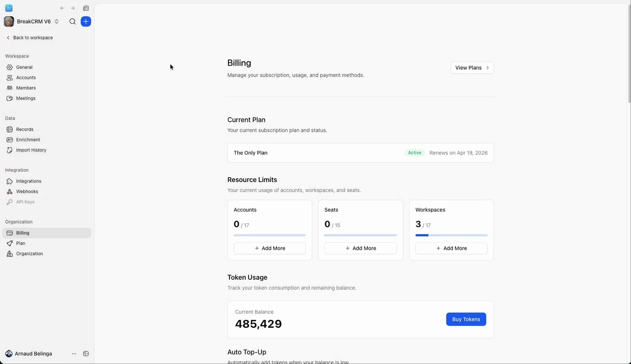The image size is (631, 364).
Task: Click the Seats usage progress bar
Action: (360, 235)
